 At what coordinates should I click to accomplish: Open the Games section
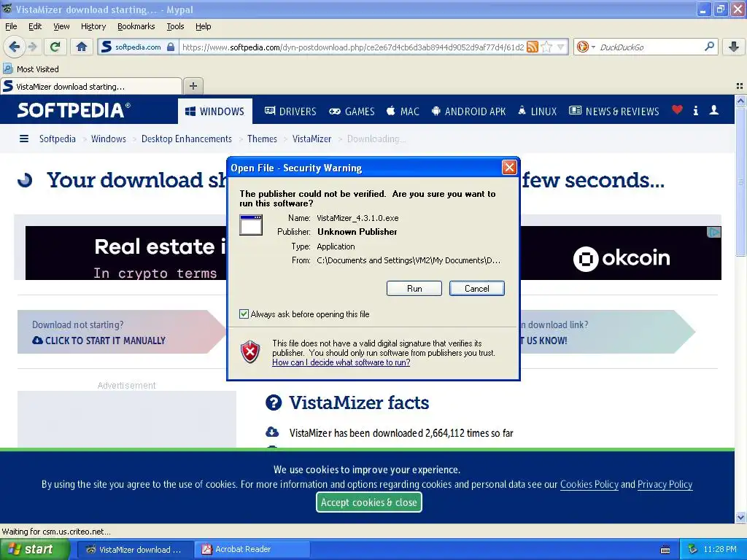(x=352, y=111)
